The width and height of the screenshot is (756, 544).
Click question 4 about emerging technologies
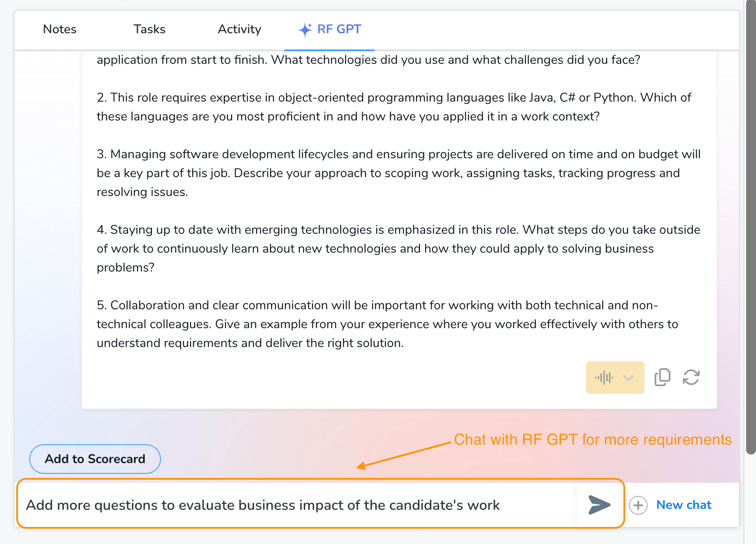point(398,249)
